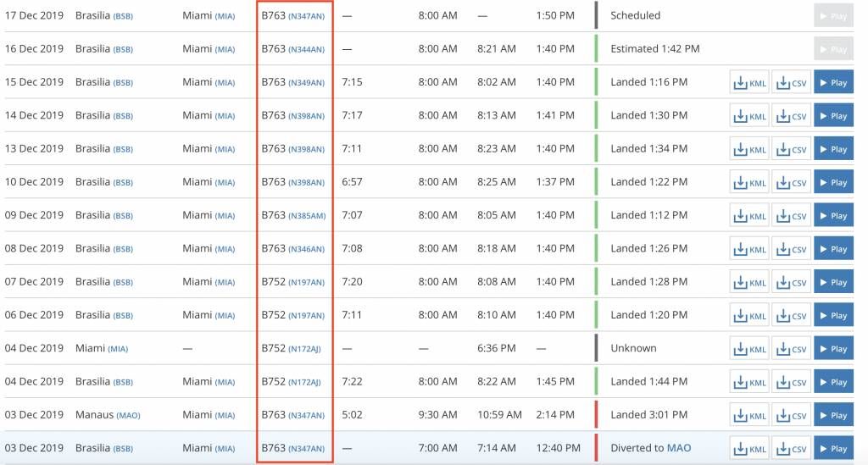Download KML for flight diverted to MAO
Viewport: 868px width, 465px height.
[x=749, y=448]
